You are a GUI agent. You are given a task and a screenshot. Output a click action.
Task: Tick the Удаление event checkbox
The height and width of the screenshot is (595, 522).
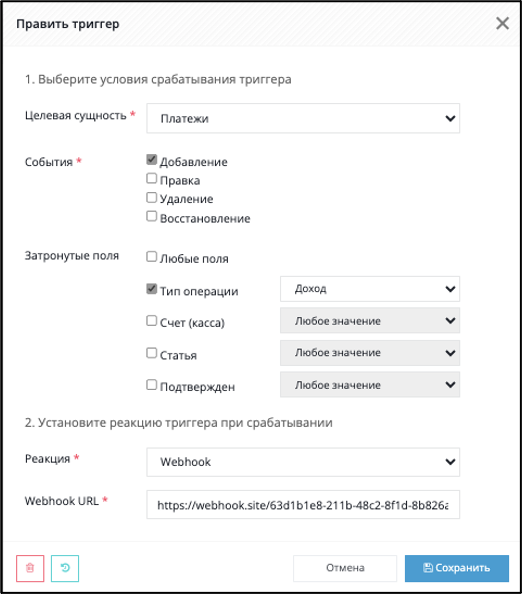[151, 197]
